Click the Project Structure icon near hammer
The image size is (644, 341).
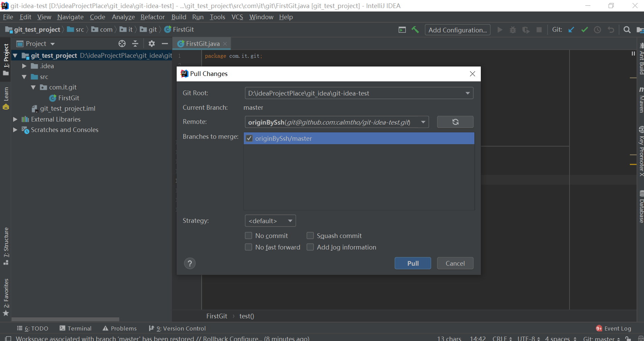[402, 30]
